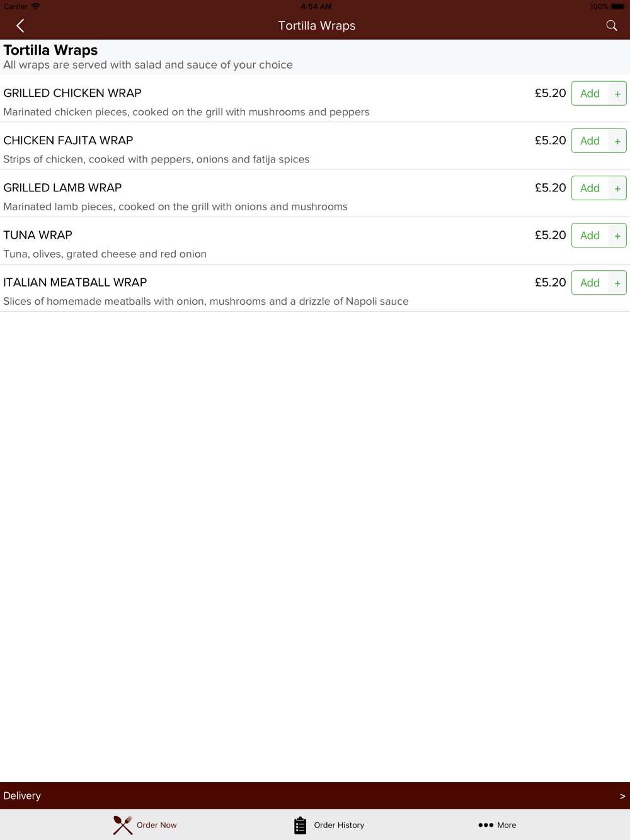Open the Delivery options bar
Image resolution: width=630 pixels, height=840 pixels.
pyautogui.click(x=315, y=796)
